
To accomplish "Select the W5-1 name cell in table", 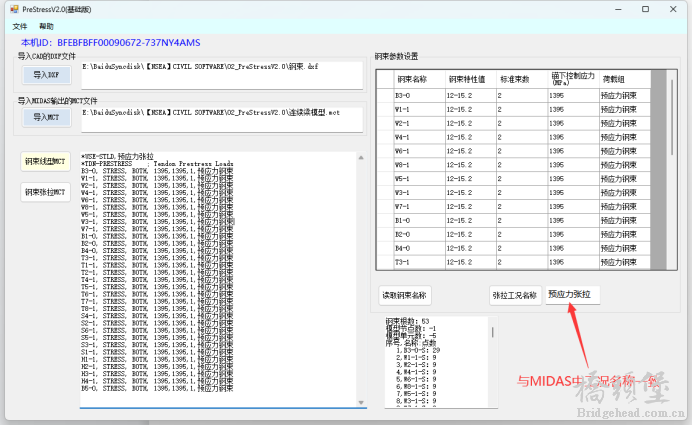I will pyautogui.click(x=419, y=179).
